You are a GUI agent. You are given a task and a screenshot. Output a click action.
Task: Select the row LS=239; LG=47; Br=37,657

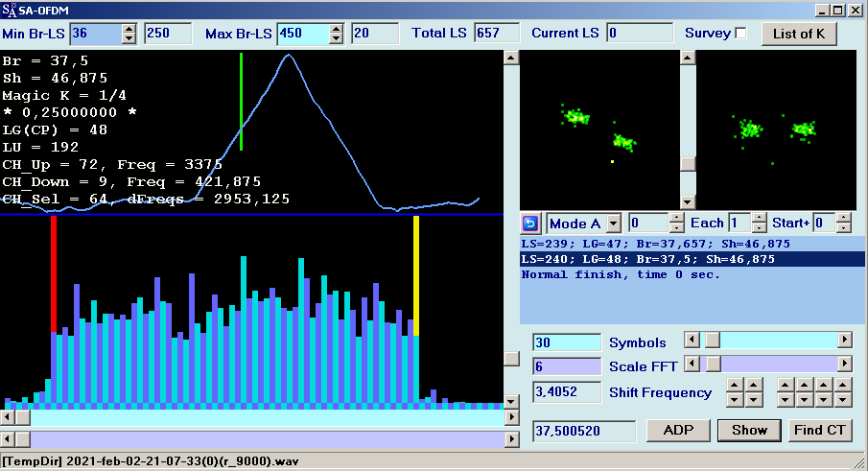point(692,244)
